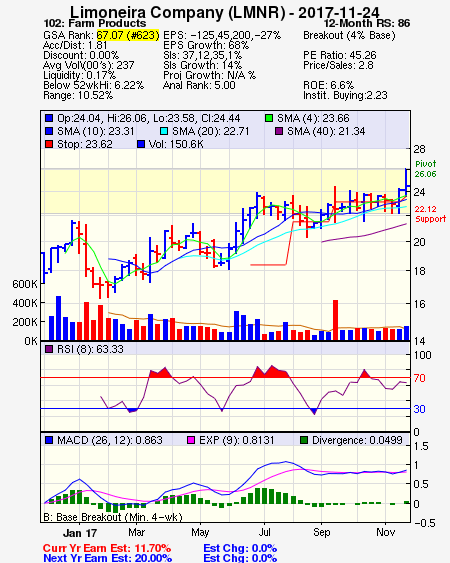Image resolution: width=450 pixels, height=563 pixels.
Task: Click the purple SMA (40) legend swatch
Action: pyautogui.click(x=279, y=131)
